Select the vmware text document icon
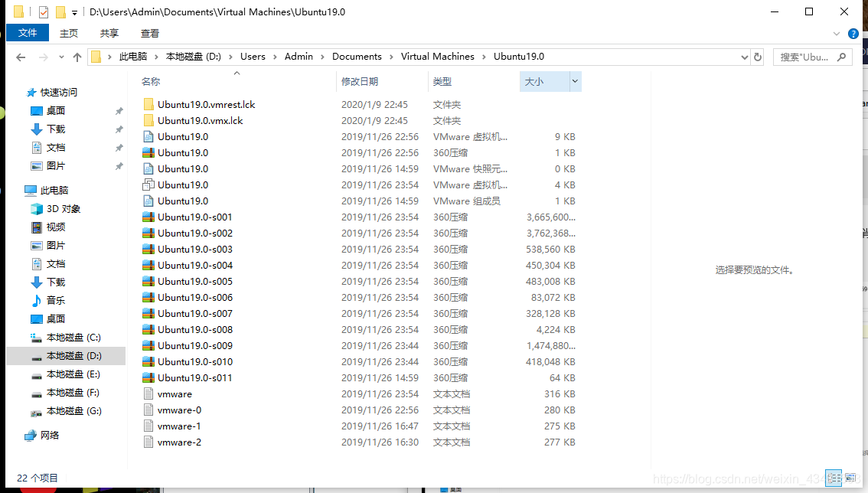This screenshot has width=868, height=493. click(148, 393)
